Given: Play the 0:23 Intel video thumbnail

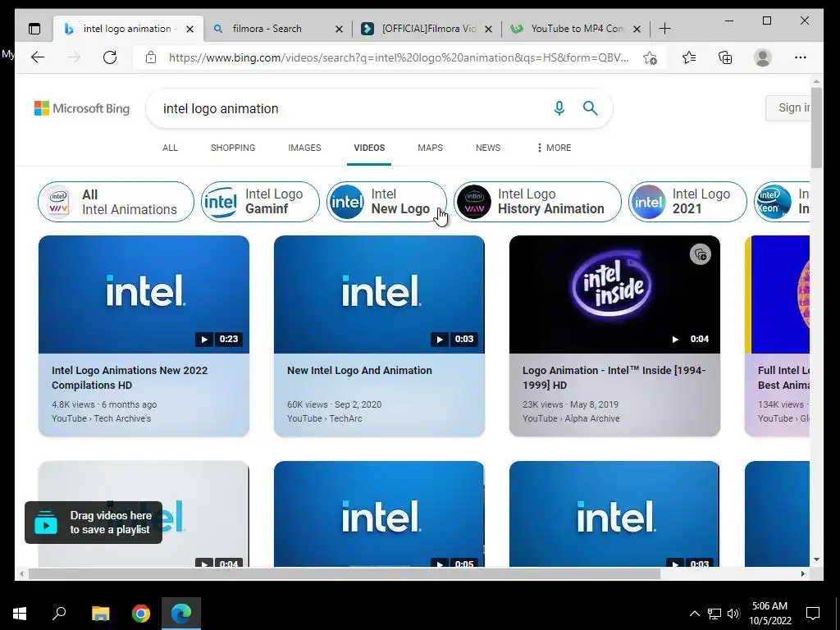Looking at the screenshot, I should (144, 294).
